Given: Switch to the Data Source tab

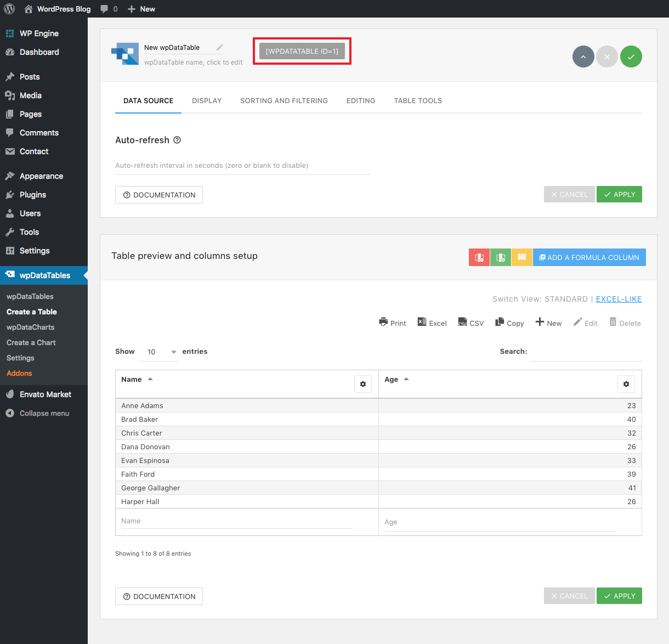Looking at the screenshot, I should (x=148, y=101).
